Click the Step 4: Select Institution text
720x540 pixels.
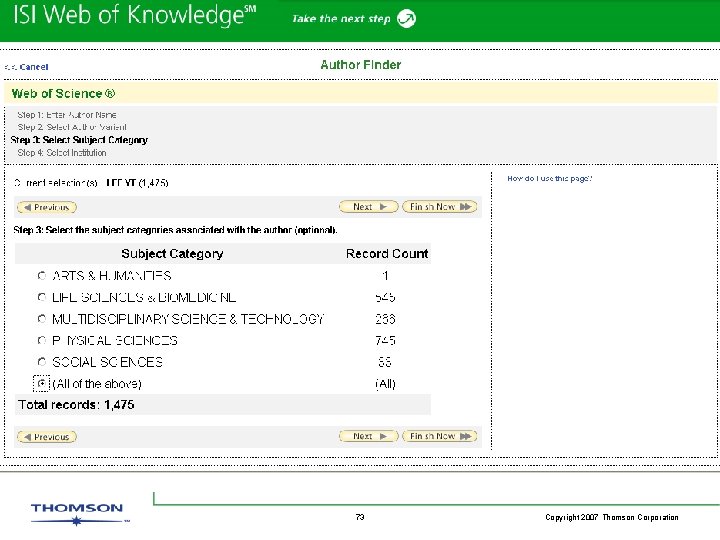(62, 153)
